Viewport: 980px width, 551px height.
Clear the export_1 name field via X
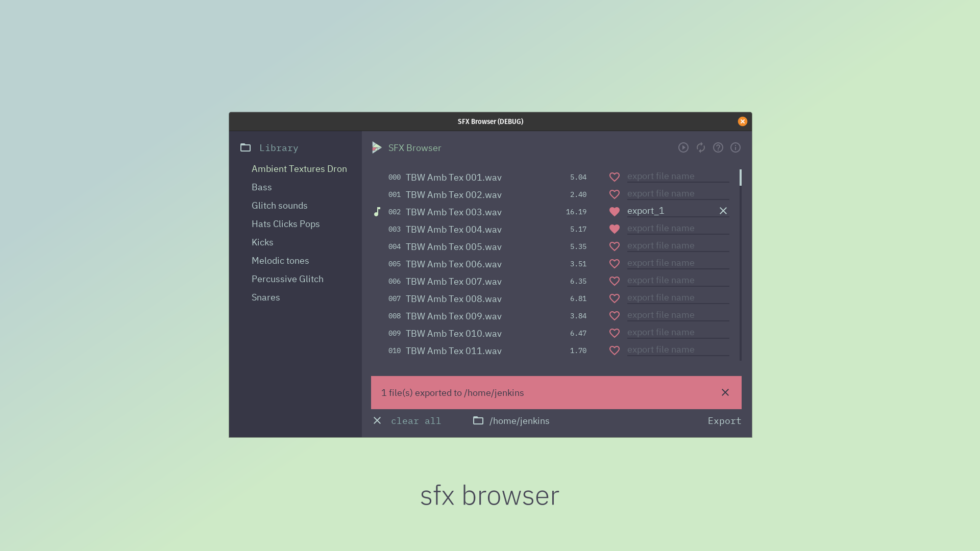723,211
